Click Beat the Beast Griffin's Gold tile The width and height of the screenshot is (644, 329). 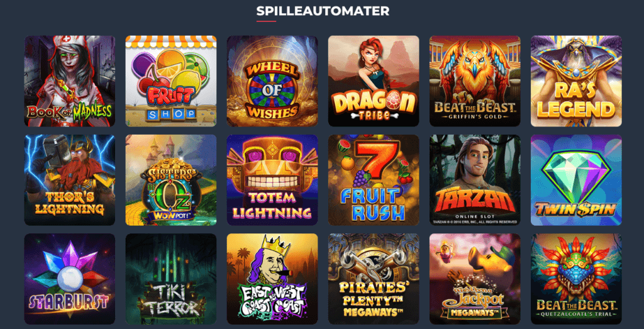click(x=475, y=81)
